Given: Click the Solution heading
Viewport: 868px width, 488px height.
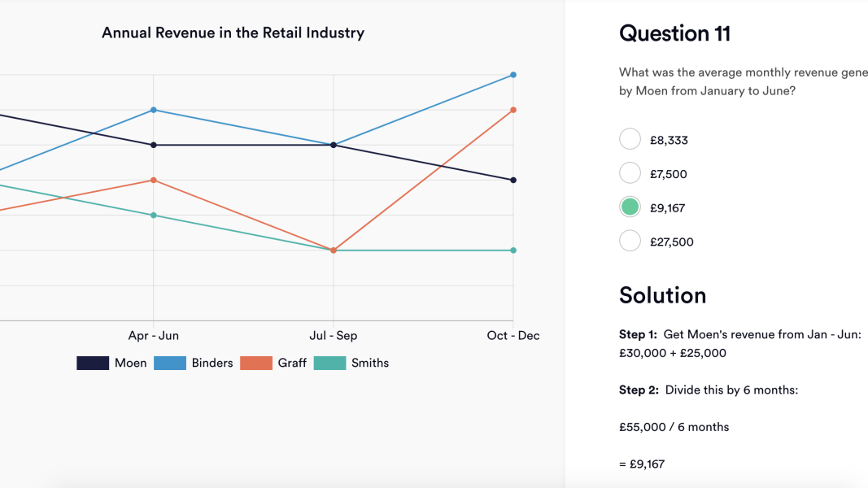Looking at the screenshot, I should click(663, 295).
